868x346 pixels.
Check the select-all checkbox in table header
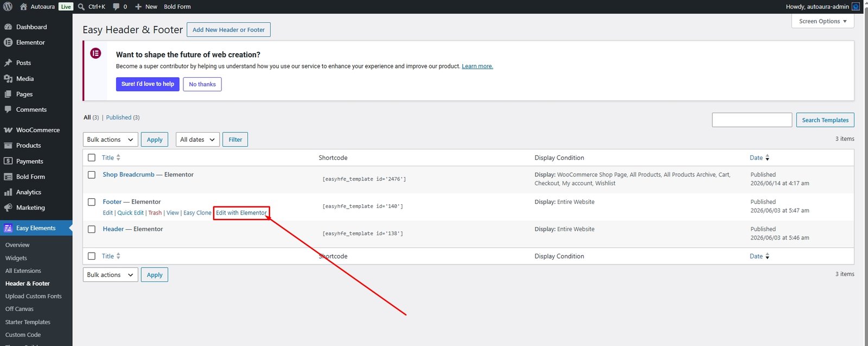92,158
